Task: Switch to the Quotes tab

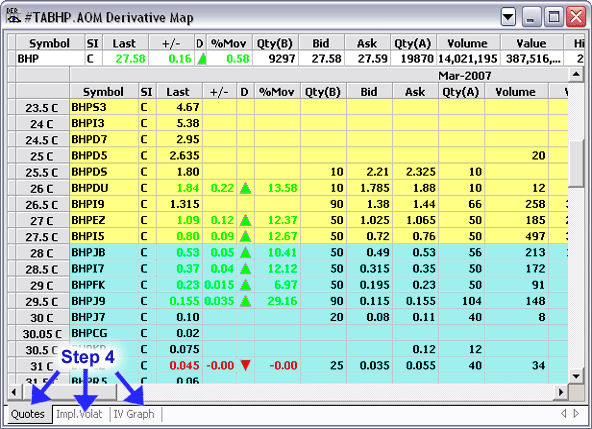Action: point(28,414)
